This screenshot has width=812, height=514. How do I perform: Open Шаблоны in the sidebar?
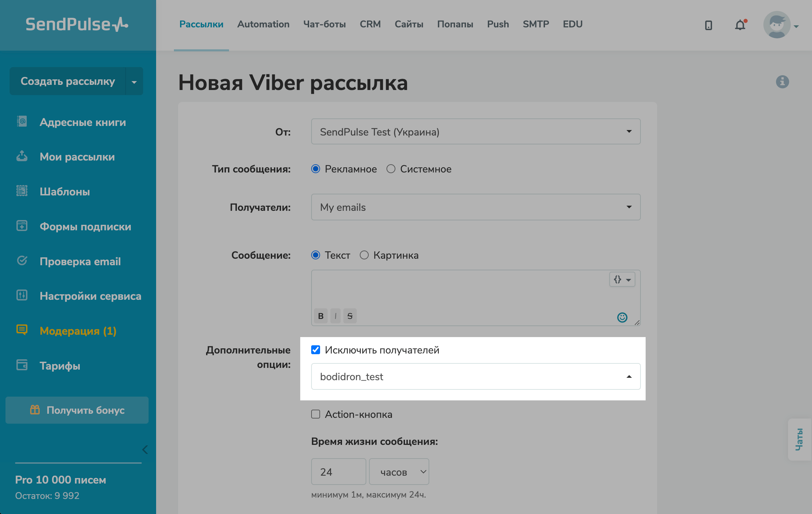click(x=65, y=192)
